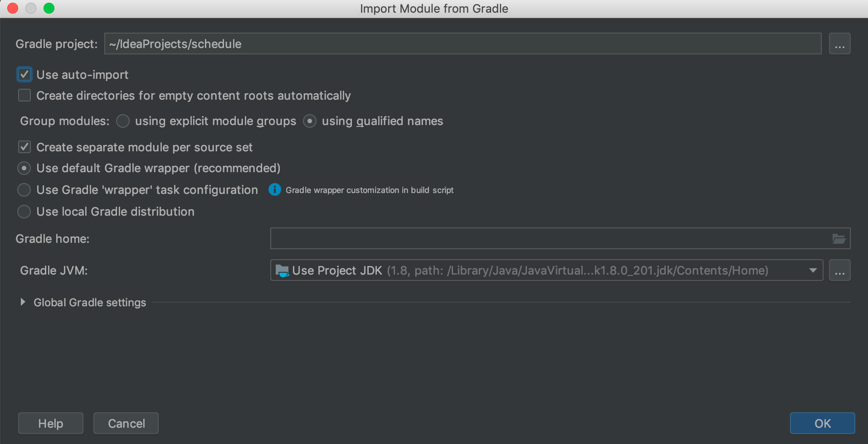Choose Use Gradle 'wrapper' task configuration
Image resolution: width=868 pixels, height=444 pixels.
[x=24, y=190]
